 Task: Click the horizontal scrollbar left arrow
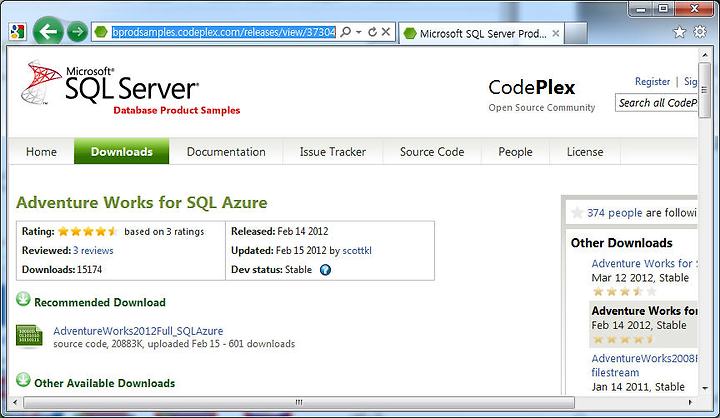pyautogui.click(x=15, y=402)
